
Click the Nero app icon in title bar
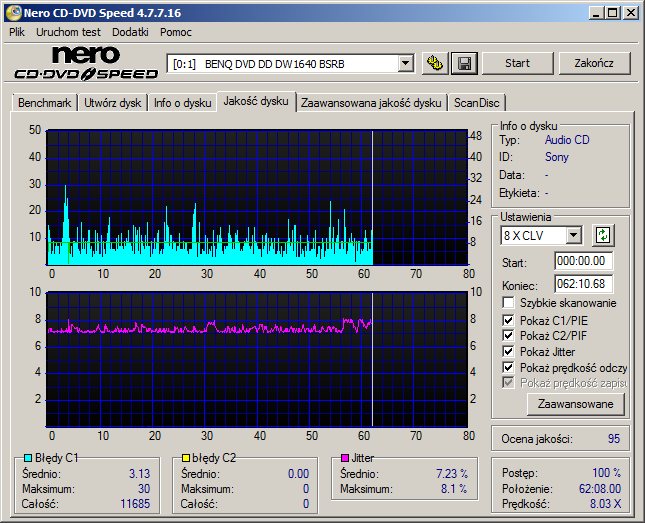14,13
